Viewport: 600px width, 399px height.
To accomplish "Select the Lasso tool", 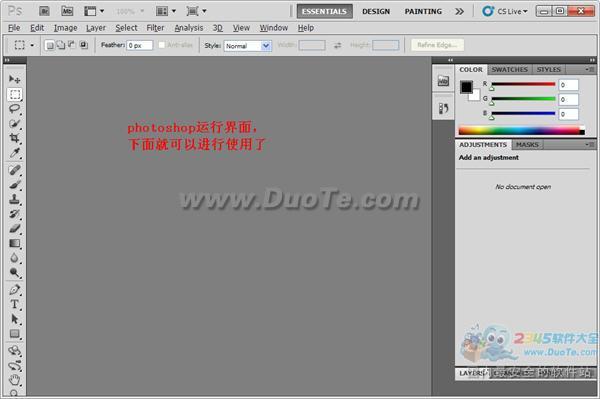I will [x=15, y=109].
